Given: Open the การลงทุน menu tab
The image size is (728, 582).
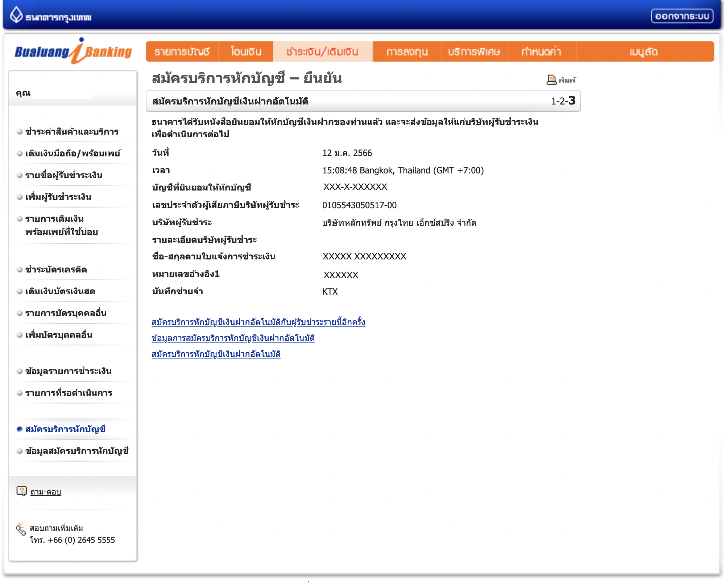Looking at the screenshot, I should 407,52.
